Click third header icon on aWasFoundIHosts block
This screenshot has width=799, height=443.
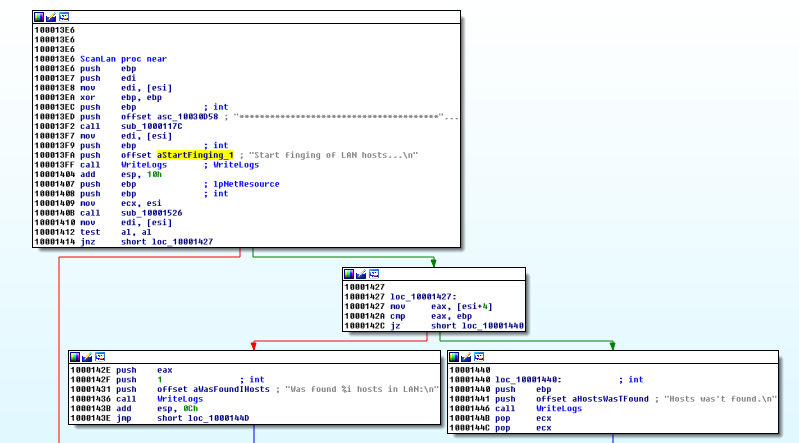click(100, 357)
